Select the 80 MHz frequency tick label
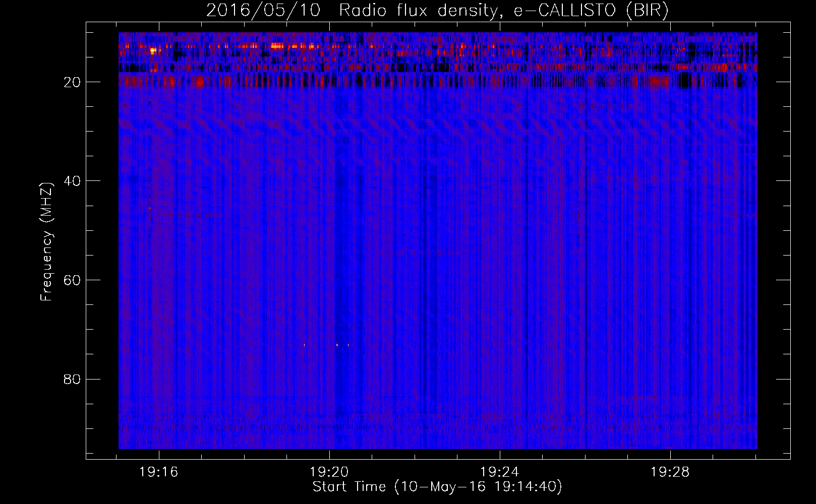Screen dimensions: 816x504 (x=72, y=379)
